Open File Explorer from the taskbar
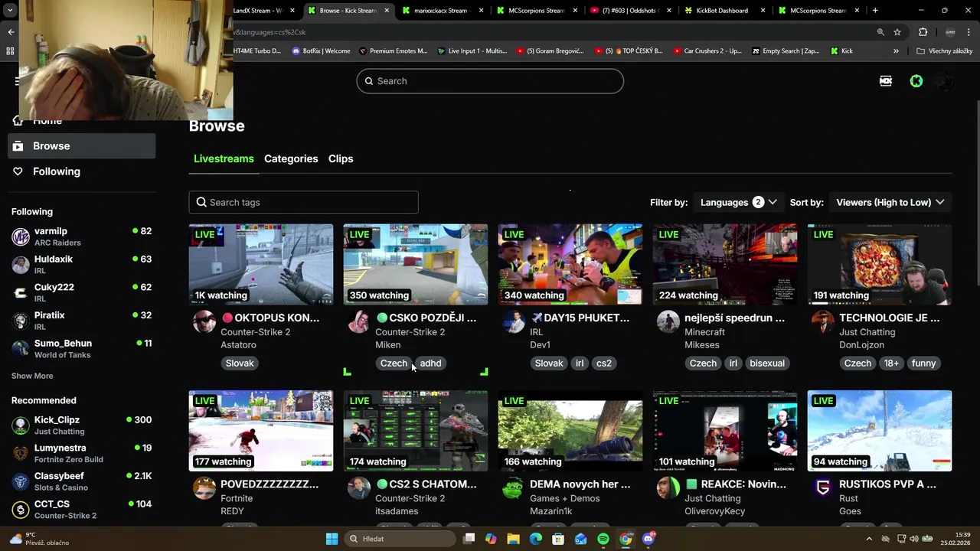 click(x=513, y=539)
